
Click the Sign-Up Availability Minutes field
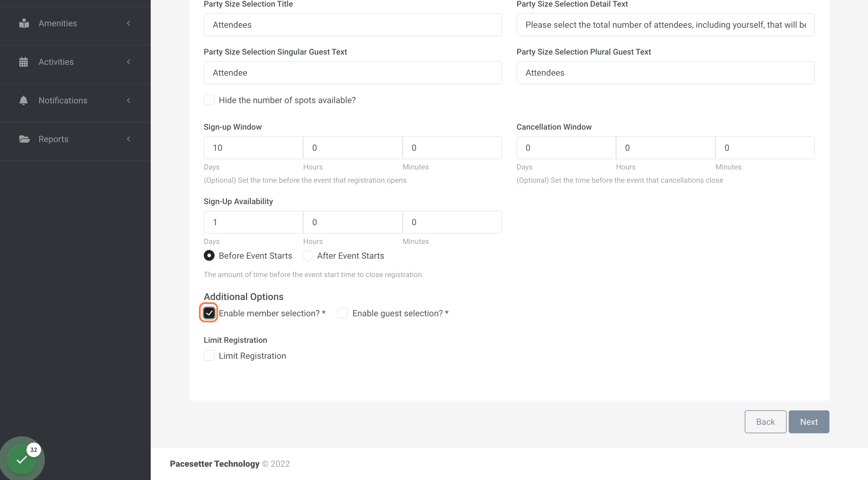[x=452, y=222]
